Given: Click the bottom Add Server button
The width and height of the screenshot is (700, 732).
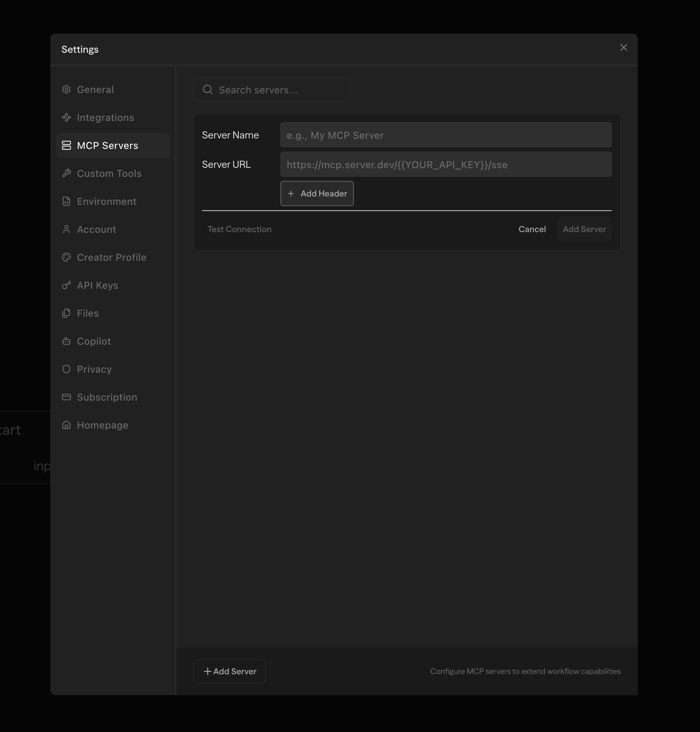Looking at the screenshot, I should 229,671.
